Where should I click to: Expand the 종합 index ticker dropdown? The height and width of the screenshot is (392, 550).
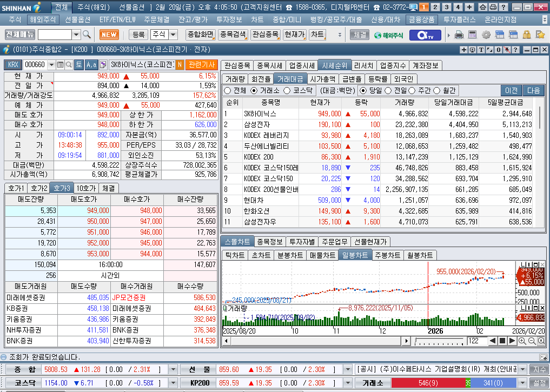coord(173,369)
